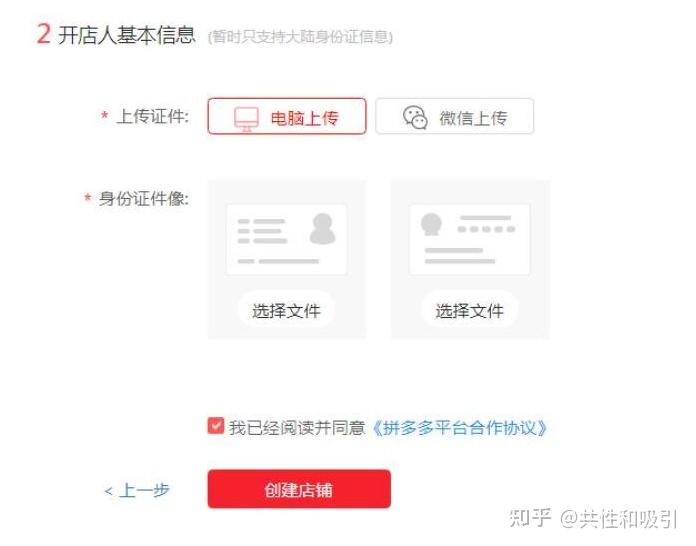Click the ID card back placeholder image
696x546 pixels.
(470, 240)
